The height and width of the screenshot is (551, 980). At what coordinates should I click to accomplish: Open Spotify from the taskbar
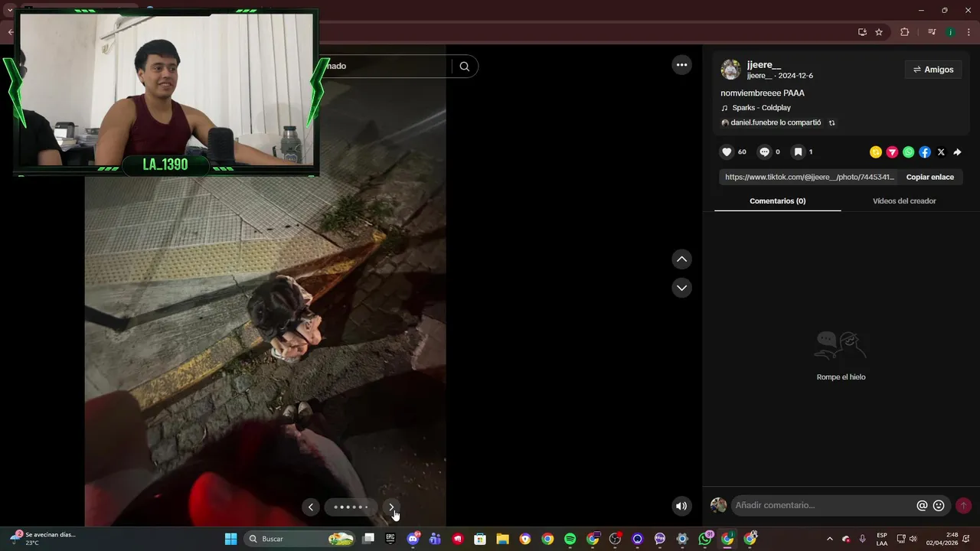[x=570, y=539]
